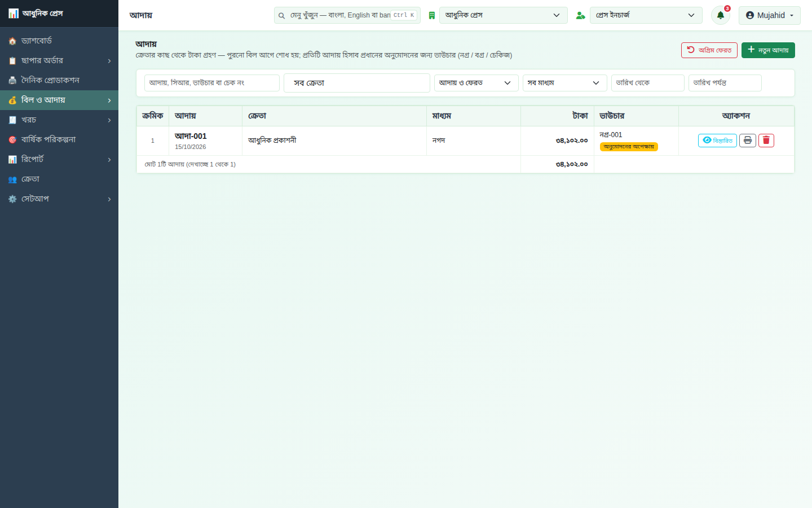The image size is (812, 508).
Task: Click the অগ্রিম ফেরত button
Action: [709, 50]
